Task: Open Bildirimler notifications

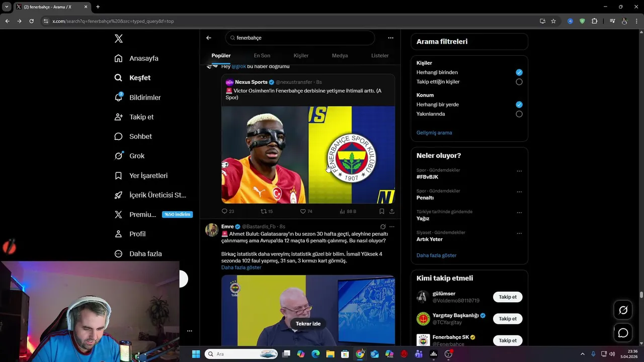Action: (137, 98)
